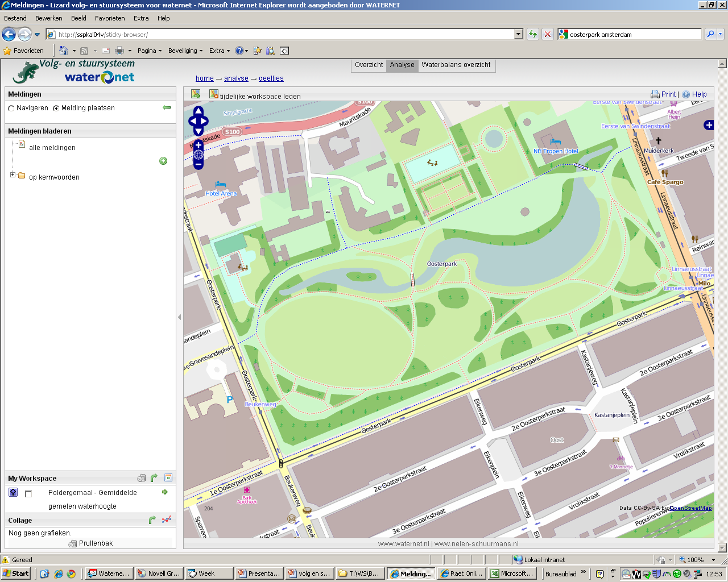
Task: Select 'alle meldingen' in the tree
Action: click(52, 148)
